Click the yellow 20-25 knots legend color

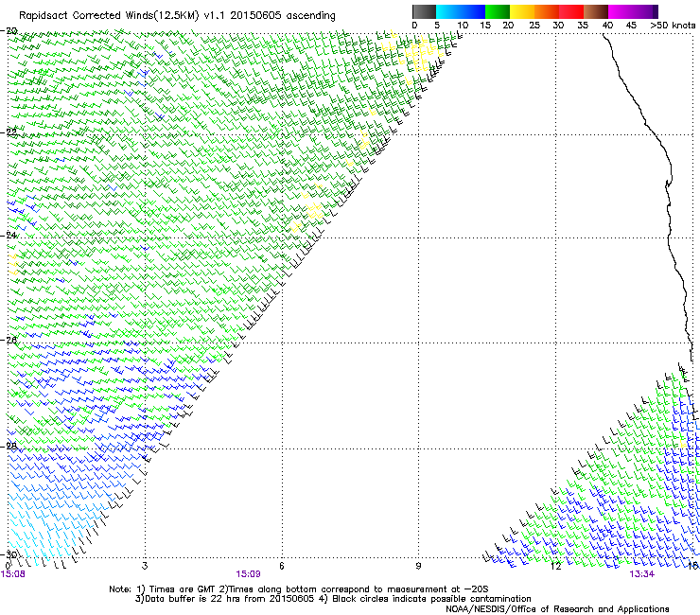(x=522, y=11)
